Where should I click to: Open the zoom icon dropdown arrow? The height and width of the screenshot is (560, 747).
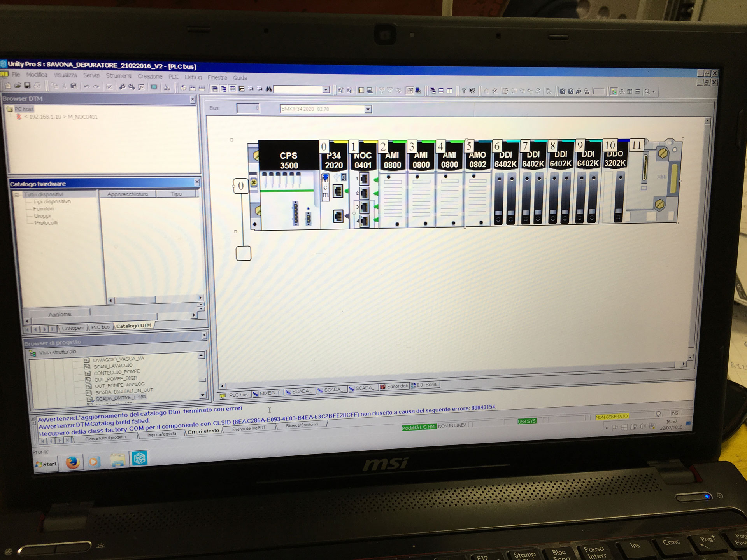pos(654,92)
